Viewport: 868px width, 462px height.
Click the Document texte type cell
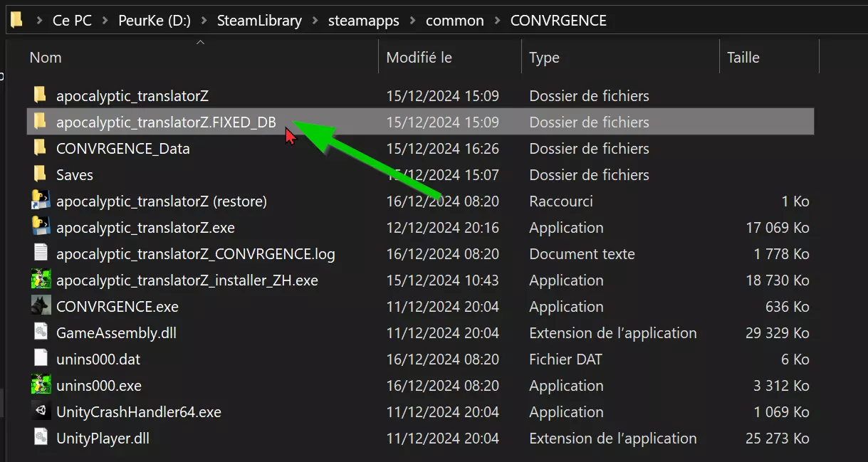tap(582, 254)
